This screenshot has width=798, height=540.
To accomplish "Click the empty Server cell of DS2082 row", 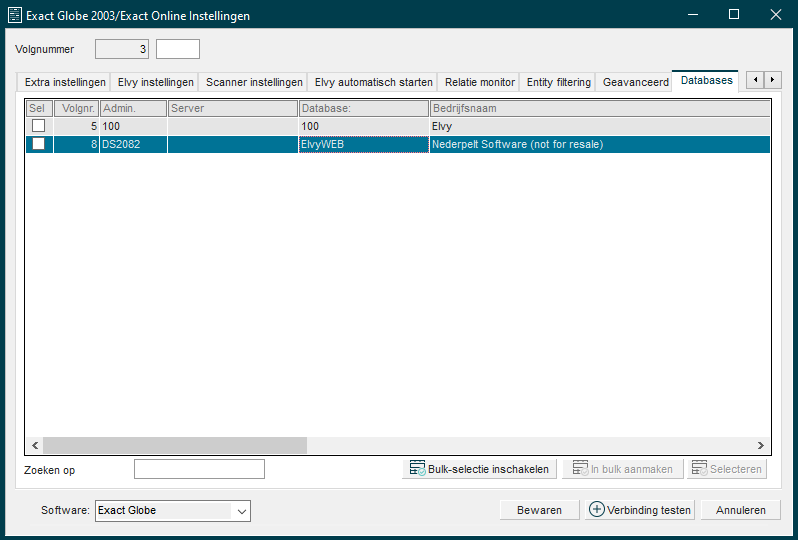I will 233,144.
